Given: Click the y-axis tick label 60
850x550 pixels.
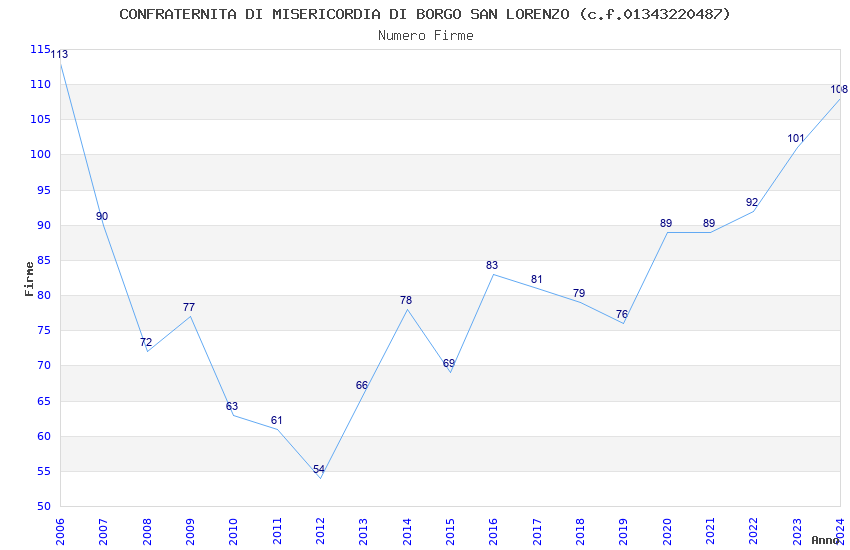Looking at the screenshot, I should click(x=43, y=436).
